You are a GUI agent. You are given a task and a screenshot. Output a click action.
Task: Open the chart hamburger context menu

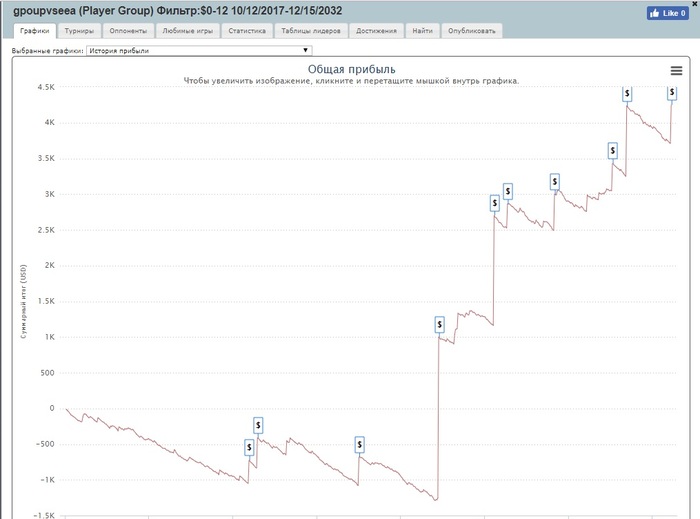click(676, 71)
